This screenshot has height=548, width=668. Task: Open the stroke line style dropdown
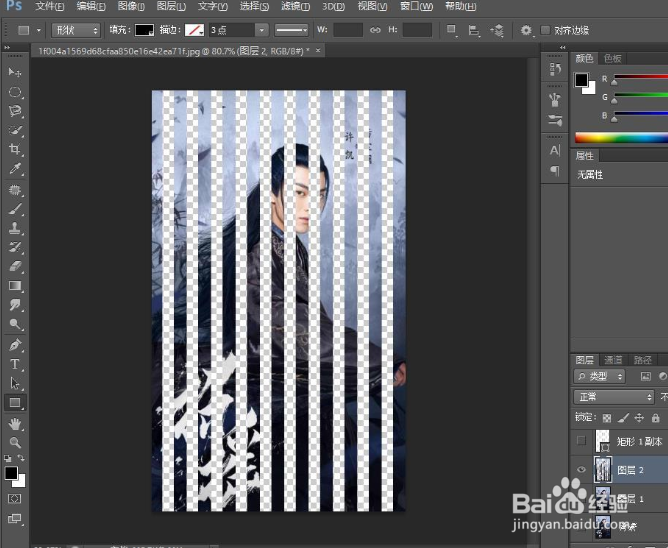[x=291, y=30]
